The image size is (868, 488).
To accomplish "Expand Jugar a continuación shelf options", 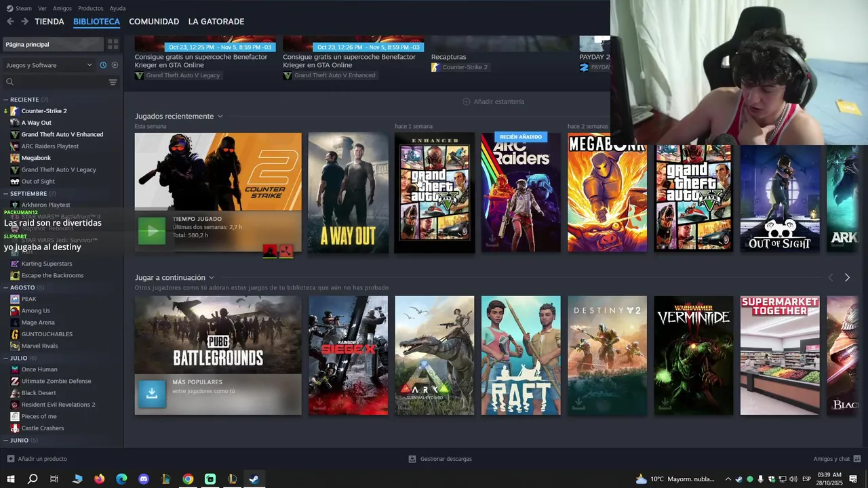I will click(x=212, y=278).
